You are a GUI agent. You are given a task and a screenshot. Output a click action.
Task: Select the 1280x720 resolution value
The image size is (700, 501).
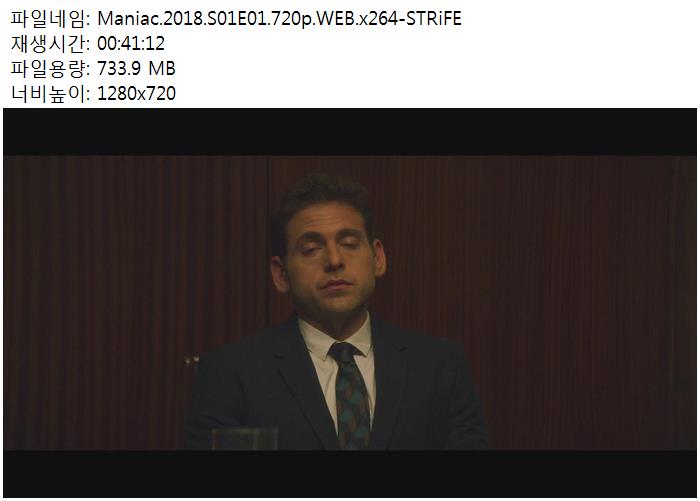tap(136, 93)
